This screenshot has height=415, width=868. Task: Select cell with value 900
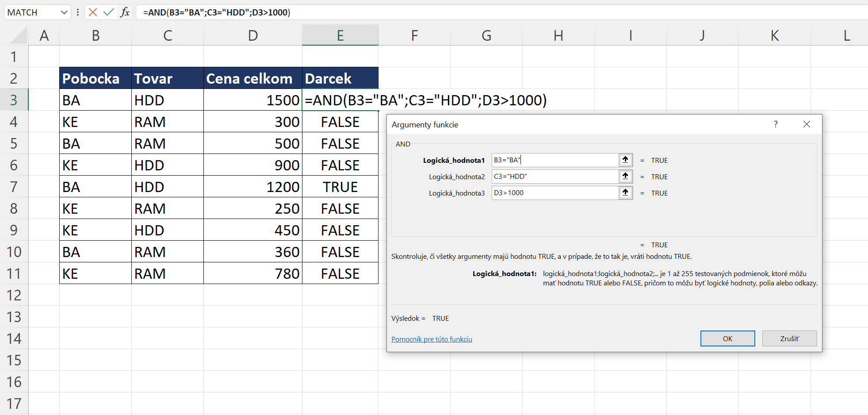[253, 165]
